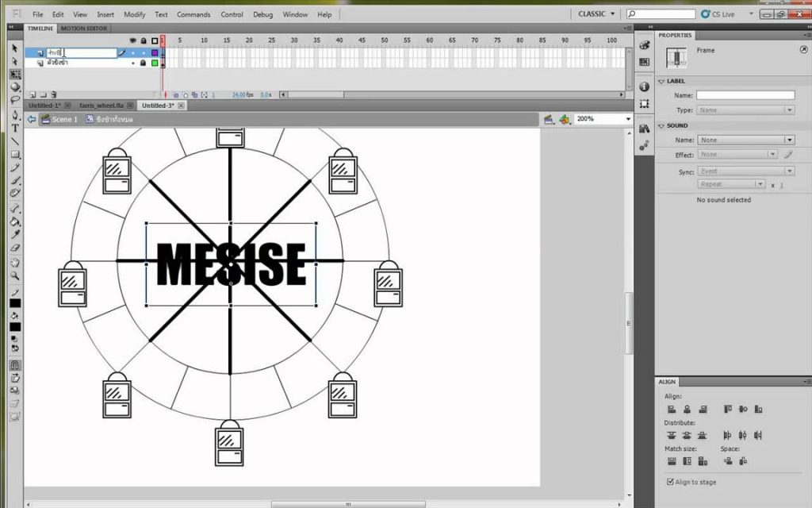Select the Lasso tool
The height and width of the screenshot is (508, 812).
[15, 100]
